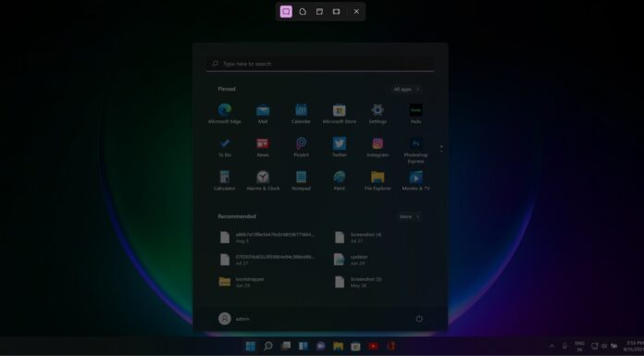
Task: Open the Twitter app
Action: (x=340, y=147)
